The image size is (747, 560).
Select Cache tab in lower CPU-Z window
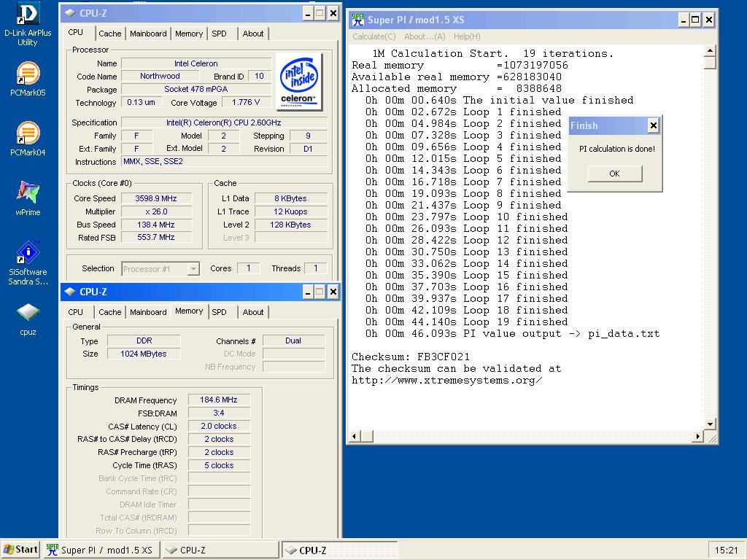tap(109, 312)
